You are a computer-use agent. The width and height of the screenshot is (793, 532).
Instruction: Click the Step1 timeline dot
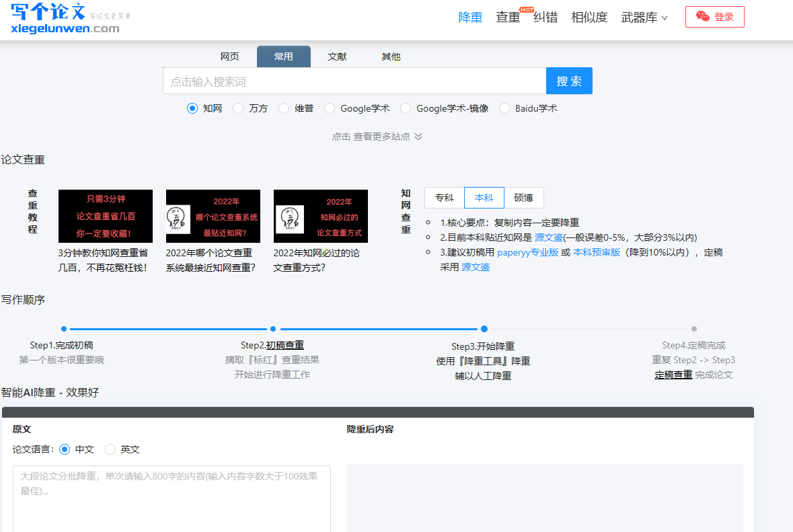pyautogui.click(x=64, y=329)
